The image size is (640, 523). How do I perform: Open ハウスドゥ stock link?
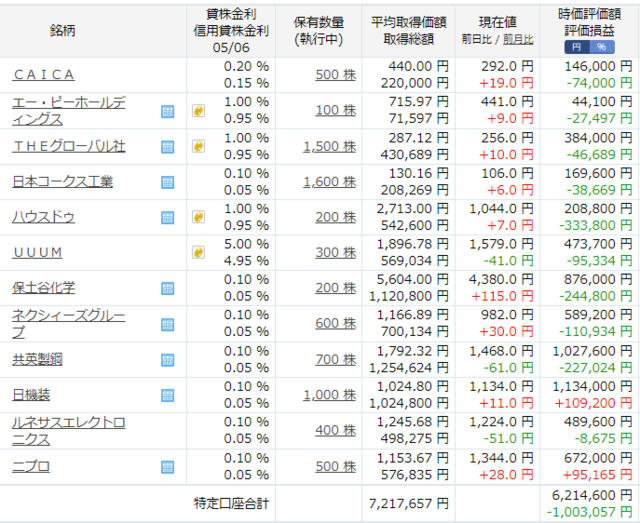43,217
